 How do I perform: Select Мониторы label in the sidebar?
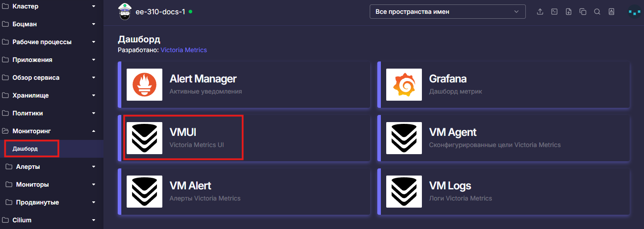point(32,184)
